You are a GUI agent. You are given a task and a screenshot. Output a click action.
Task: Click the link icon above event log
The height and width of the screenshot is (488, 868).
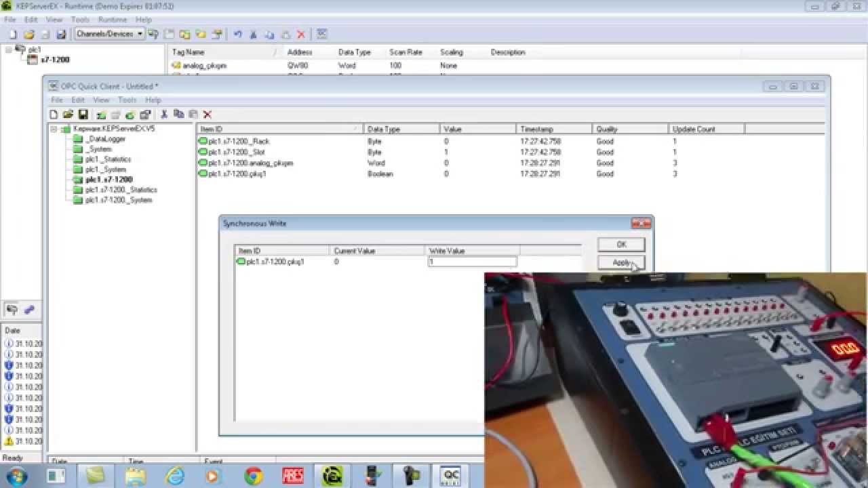28,309
